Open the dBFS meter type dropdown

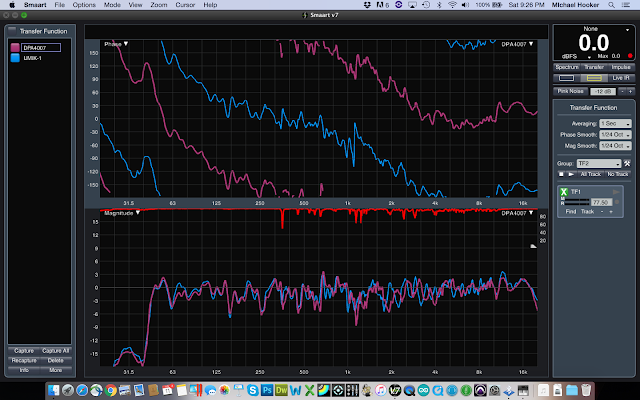[x=589, y=57]
